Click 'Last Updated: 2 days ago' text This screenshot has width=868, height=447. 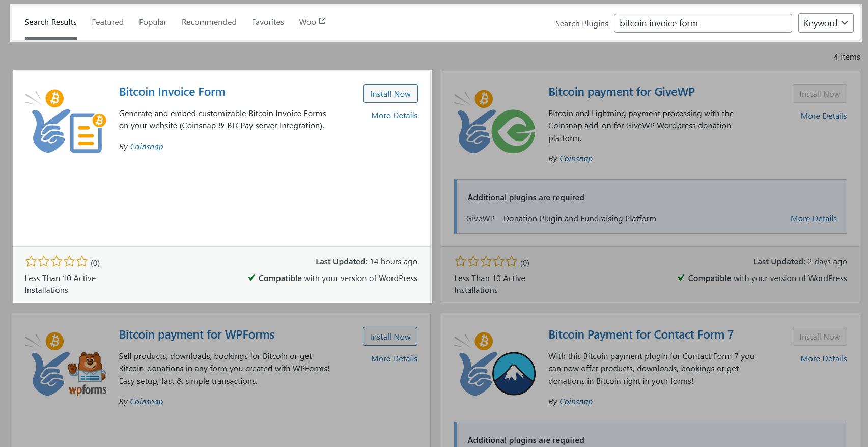pos(800,262)
